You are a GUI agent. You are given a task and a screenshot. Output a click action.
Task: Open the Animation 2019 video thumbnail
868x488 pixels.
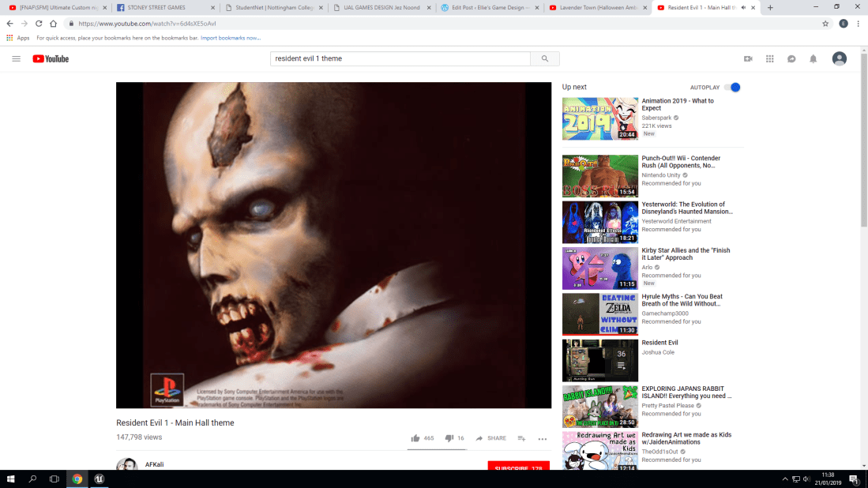click(x=599, y=118)
